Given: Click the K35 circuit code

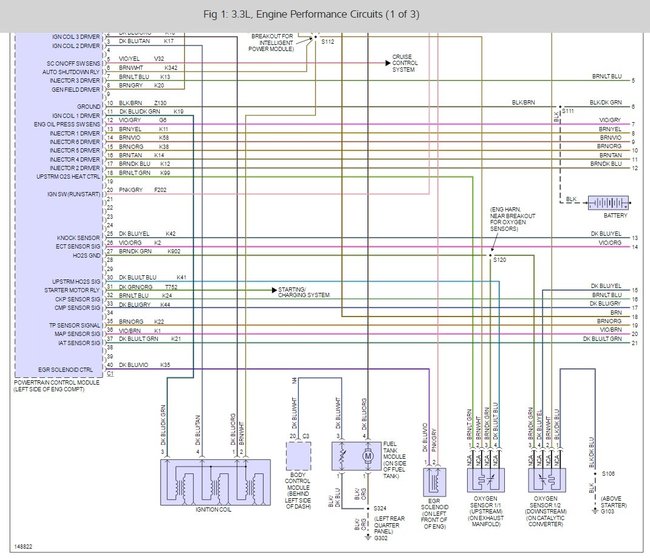Looking at the screenshot, I should coord(165,365).
